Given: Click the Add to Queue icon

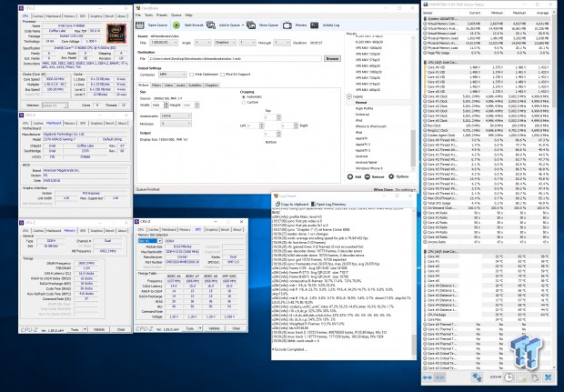Looking at the screenshot, I should 211,25.
